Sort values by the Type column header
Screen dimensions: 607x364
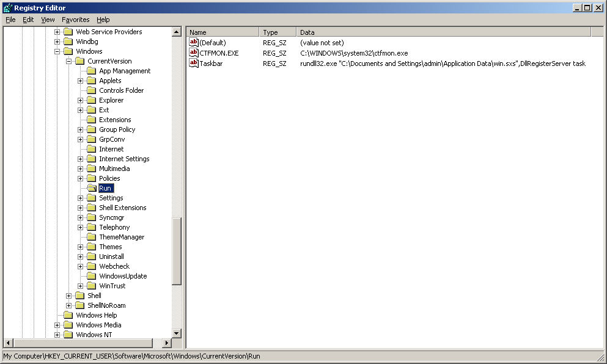coord(278,32)
